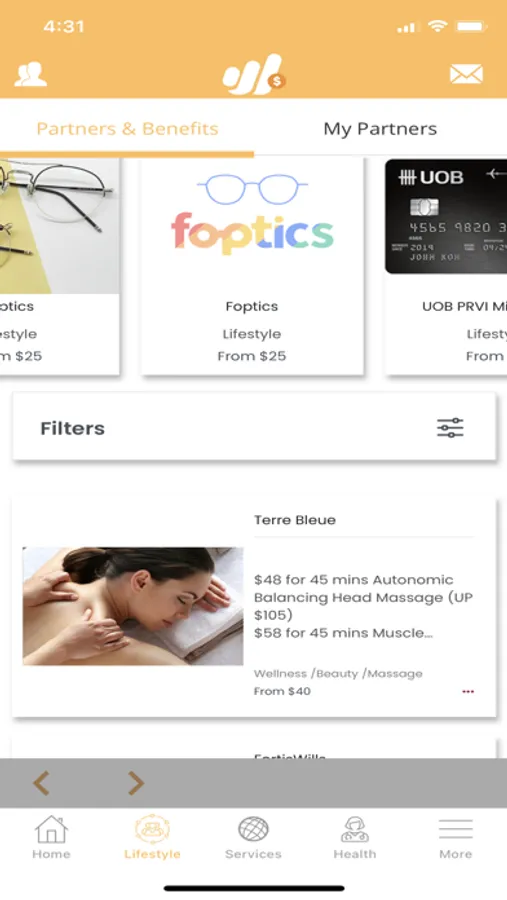Switch to the My Partners tab

coord(380,129)
